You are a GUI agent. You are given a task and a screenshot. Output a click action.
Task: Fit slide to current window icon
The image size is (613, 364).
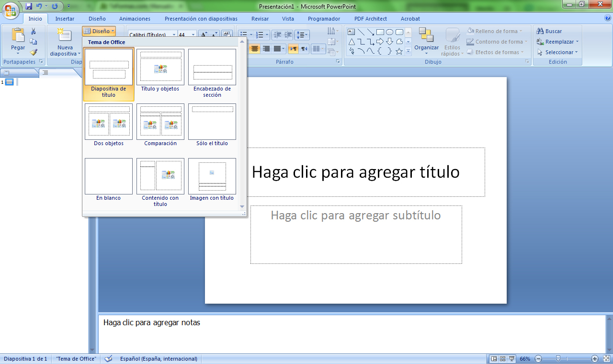tap(606, 359)
